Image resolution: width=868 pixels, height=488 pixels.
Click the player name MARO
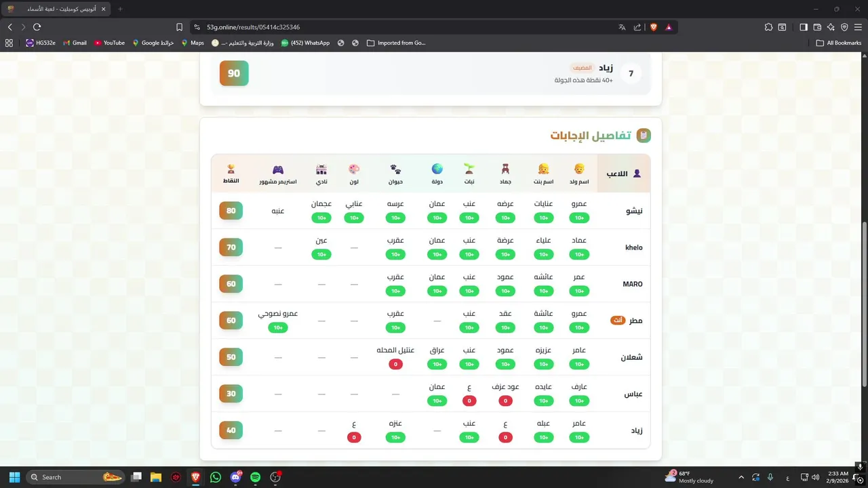[633, 284]
